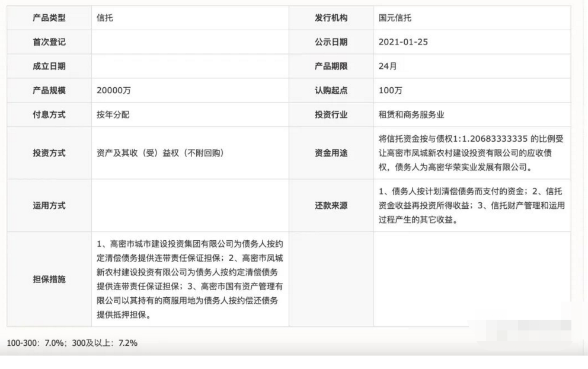Screen dimensions: 588x369
Task: Select the 公示日期 label cell
Action: tap(331, 42)
